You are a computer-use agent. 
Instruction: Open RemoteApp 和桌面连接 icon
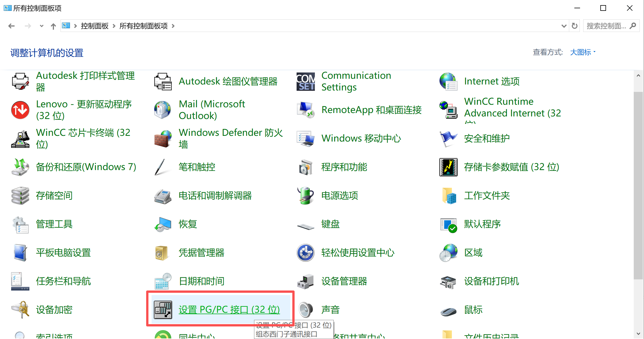pyautogui.click(x=306, y=110)
